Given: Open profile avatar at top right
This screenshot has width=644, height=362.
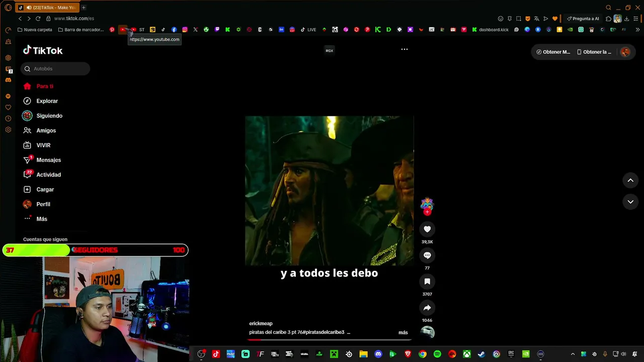Looking at the screenshot, I should pos(625,52).
